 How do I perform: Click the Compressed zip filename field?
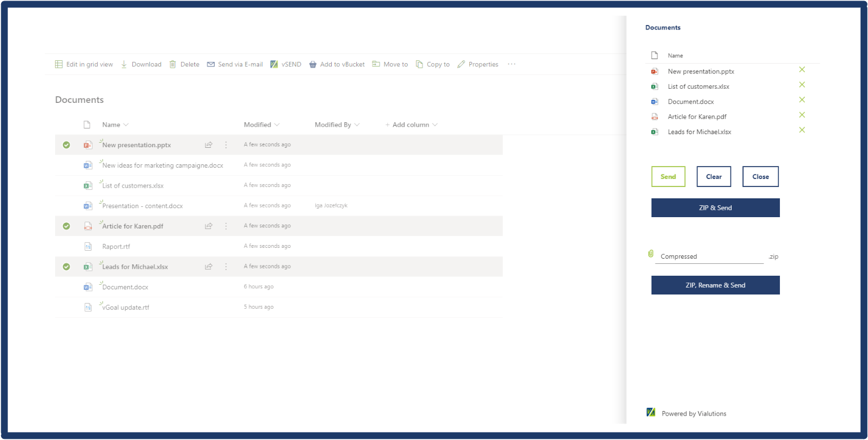point(708,256)
